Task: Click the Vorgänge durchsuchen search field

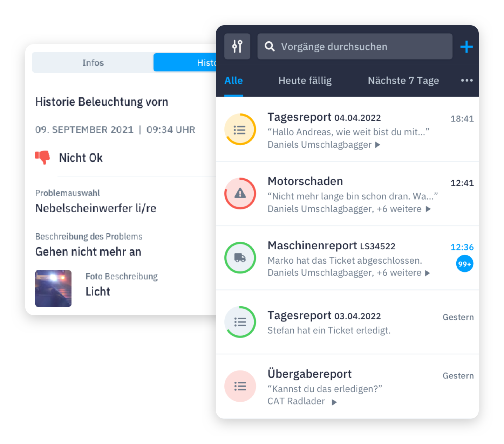Action: coord(355,47)
